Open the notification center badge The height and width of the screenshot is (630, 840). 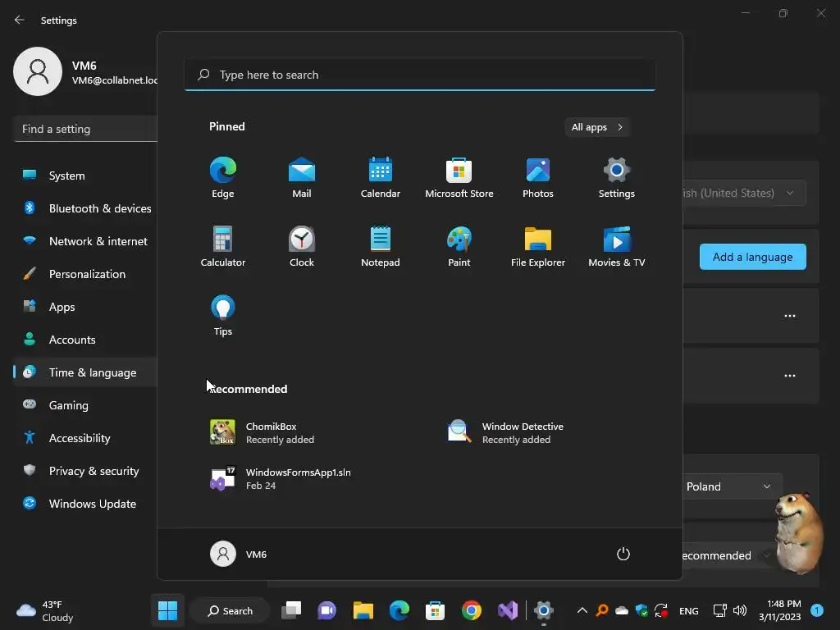point(817,610)
